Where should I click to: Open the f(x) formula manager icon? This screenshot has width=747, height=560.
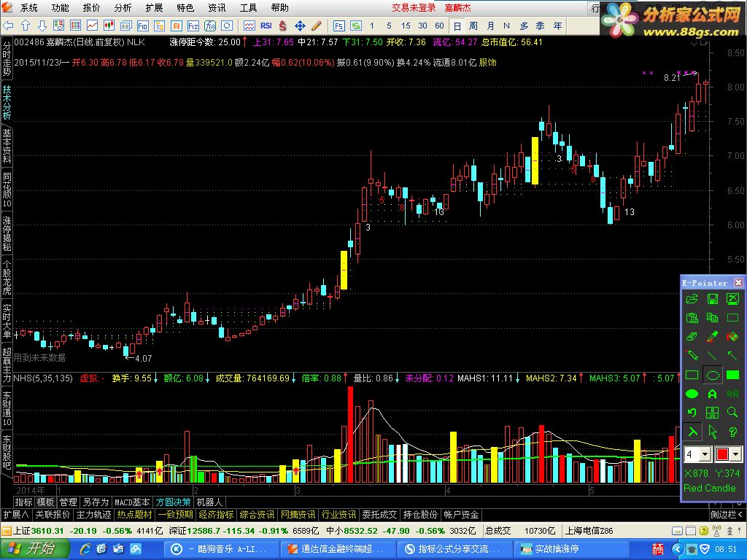(x=209, y=26)
